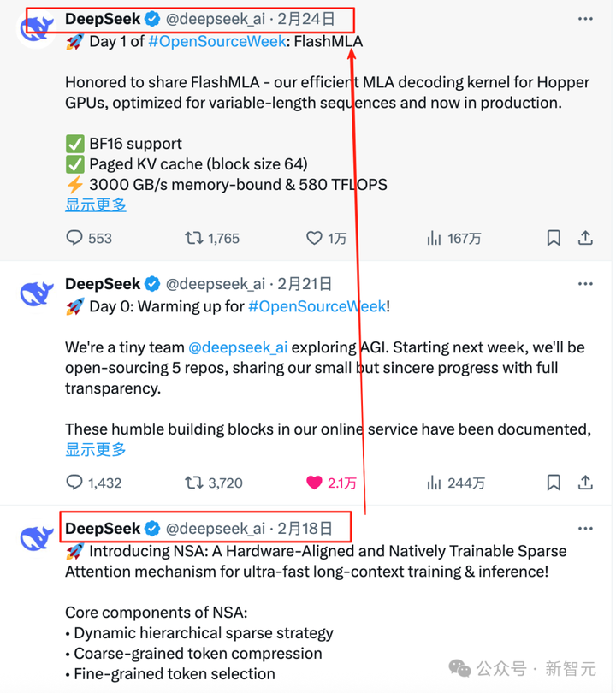Bookmark the Day 1 FlashMLA tweet

(x=554, y=238)
